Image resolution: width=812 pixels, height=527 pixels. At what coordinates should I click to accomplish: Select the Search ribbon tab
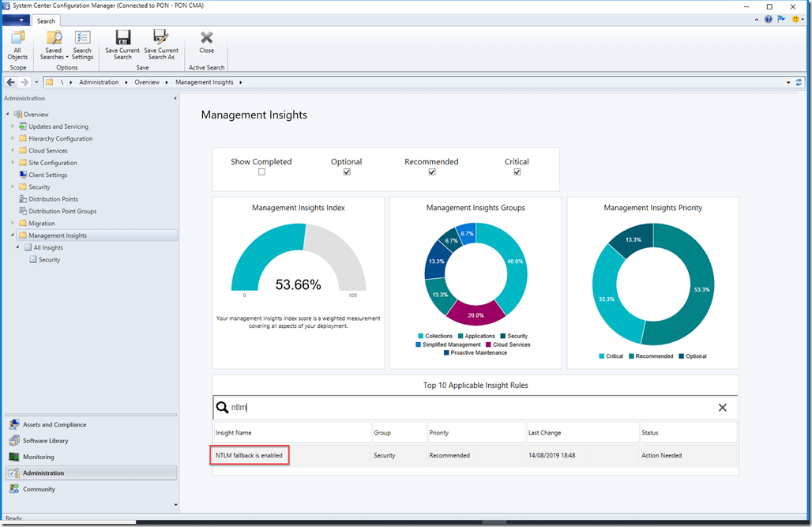coord(46,21)
